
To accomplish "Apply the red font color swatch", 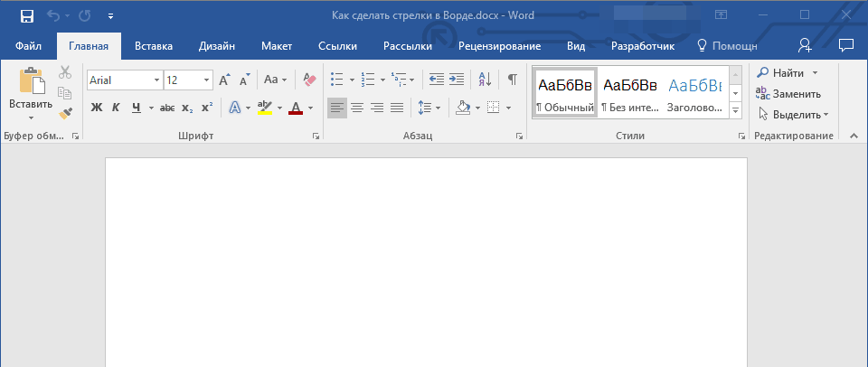I will pyautogui.click(x=295, y=108).
